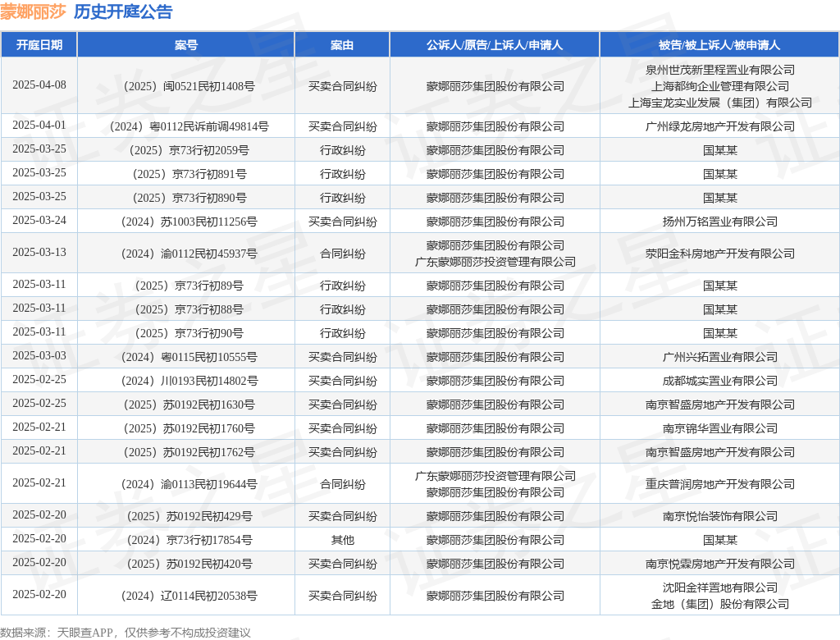Select the 被告/被上诉人/被申请人 column header
840x640 pixels.
tap(719, 45)
